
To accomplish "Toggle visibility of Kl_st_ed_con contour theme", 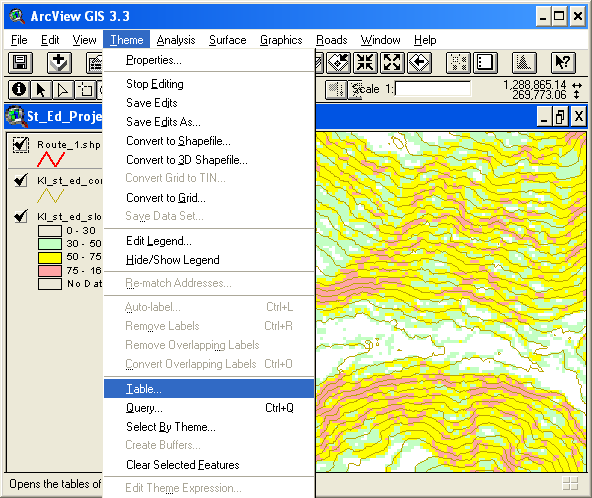I will coord(20,180).
